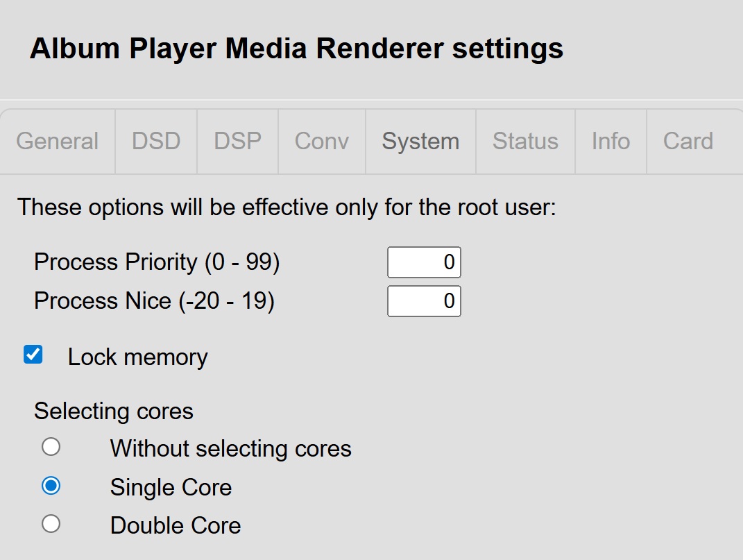743x560 pixels.
Task: Click the "Single Core" label text
Action: (x=171, y=488)
